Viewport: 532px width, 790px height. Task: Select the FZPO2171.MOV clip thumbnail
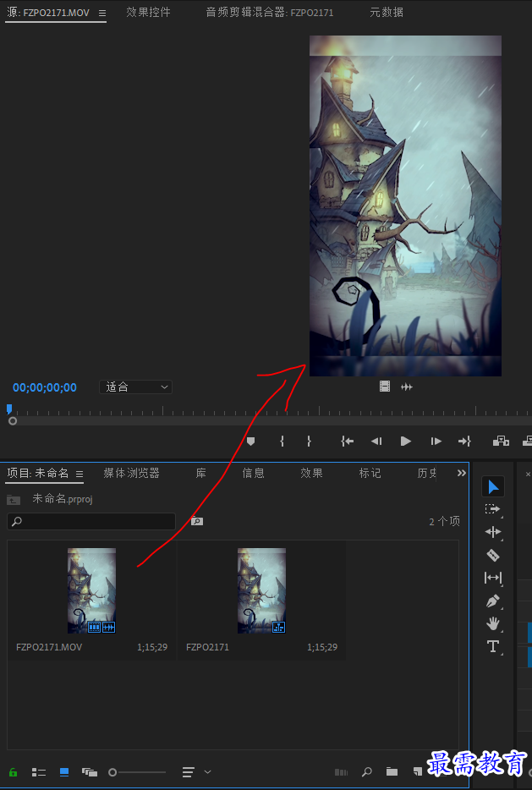(91, 590)
